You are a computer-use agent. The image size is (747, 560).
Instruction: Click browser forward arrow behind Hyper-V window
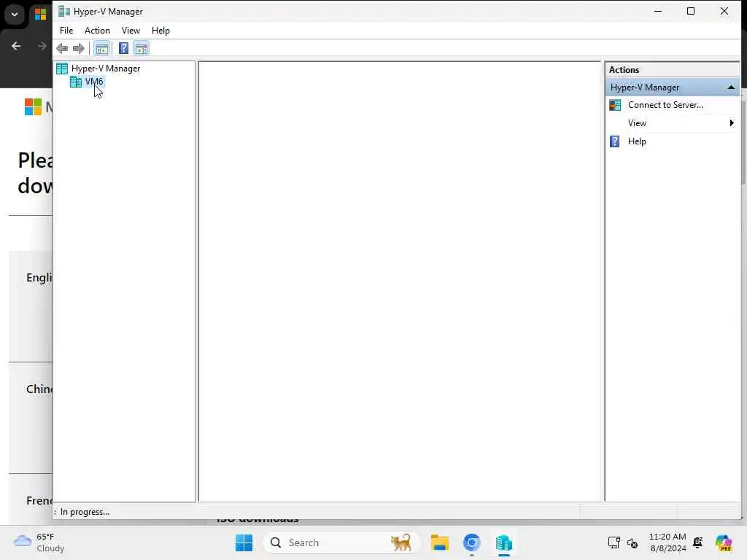[42, 46]
